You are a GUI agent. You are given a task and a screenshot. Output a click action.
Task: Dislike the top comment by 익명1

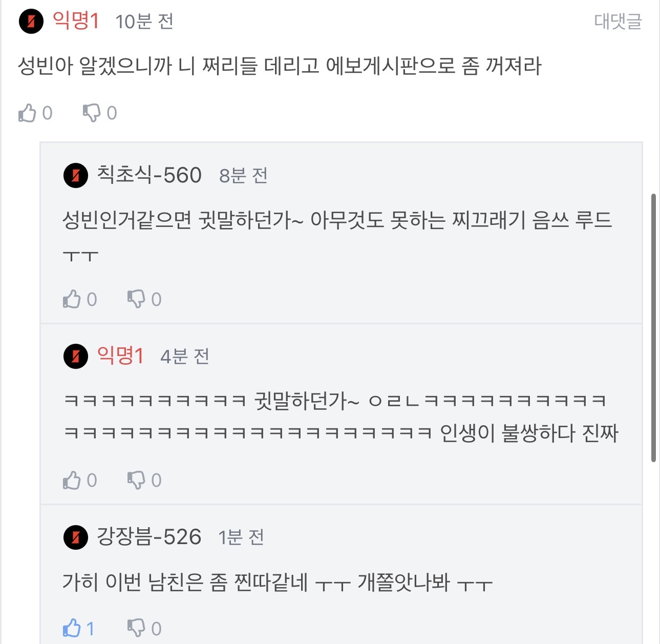click(x=92, y=113)
